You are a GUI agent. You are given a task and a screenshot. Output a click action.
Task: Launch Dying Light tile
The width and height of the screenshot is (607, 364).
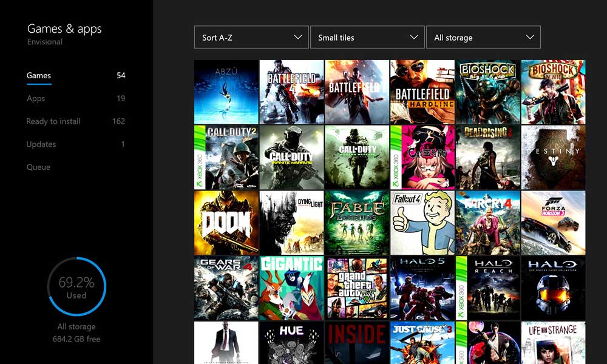[x=291, y=223]
